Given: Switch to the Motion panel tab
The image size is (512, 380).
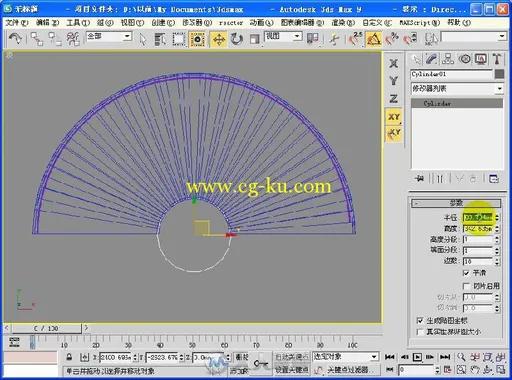Looking at the screenshot, I should pos(465,59).
